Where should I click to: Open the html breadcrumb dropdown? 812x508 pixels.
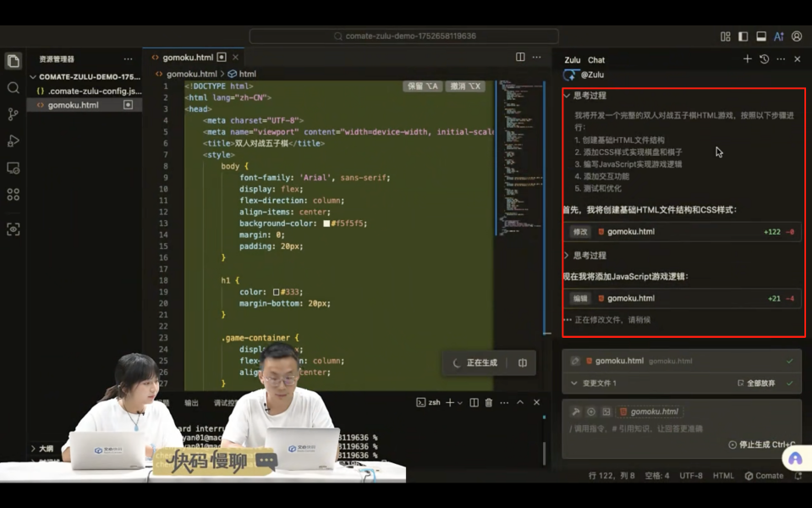(x=243, y=74)
